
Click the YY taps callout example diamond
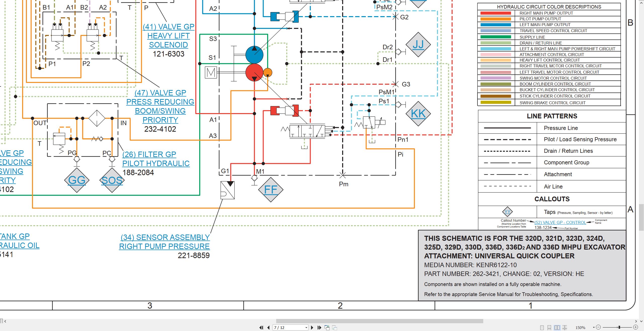(507, 212)
